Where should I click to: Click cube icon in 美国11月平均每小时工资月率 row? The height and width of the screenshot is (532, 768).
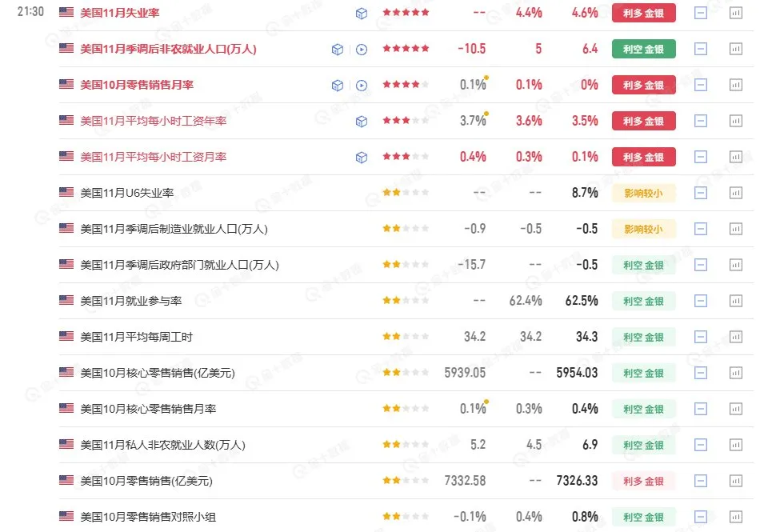pos(362,158)
